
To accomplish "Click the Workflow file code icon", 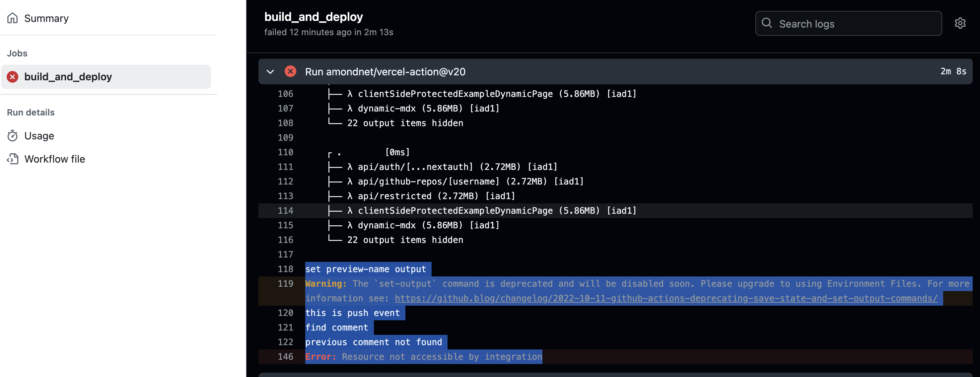I will (13, 159).
